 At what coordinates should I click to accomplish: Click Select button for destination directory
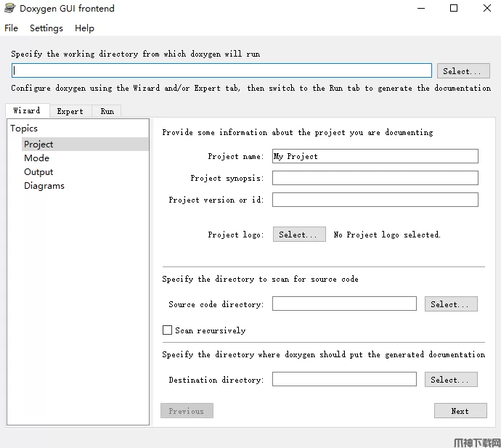450,380
